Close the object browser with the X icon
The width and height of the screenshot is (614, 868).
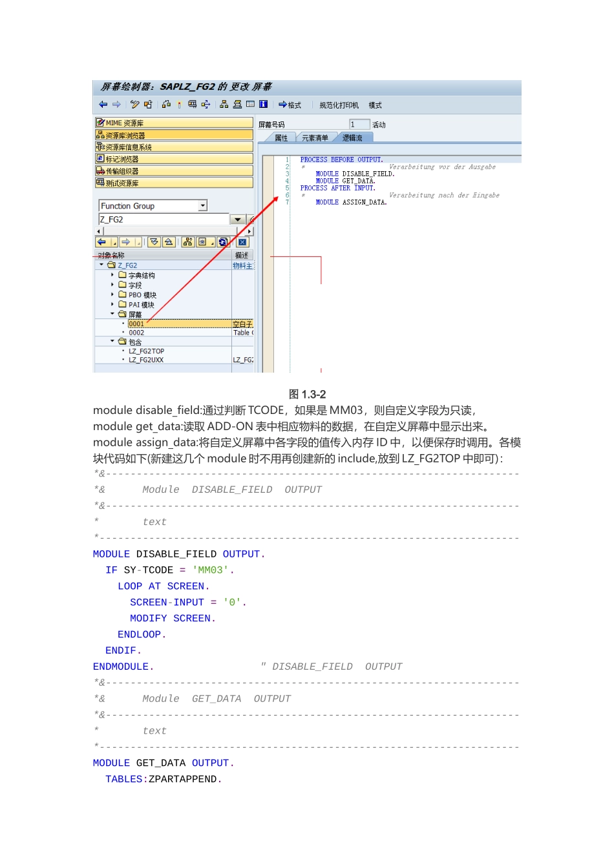(242, 242)
